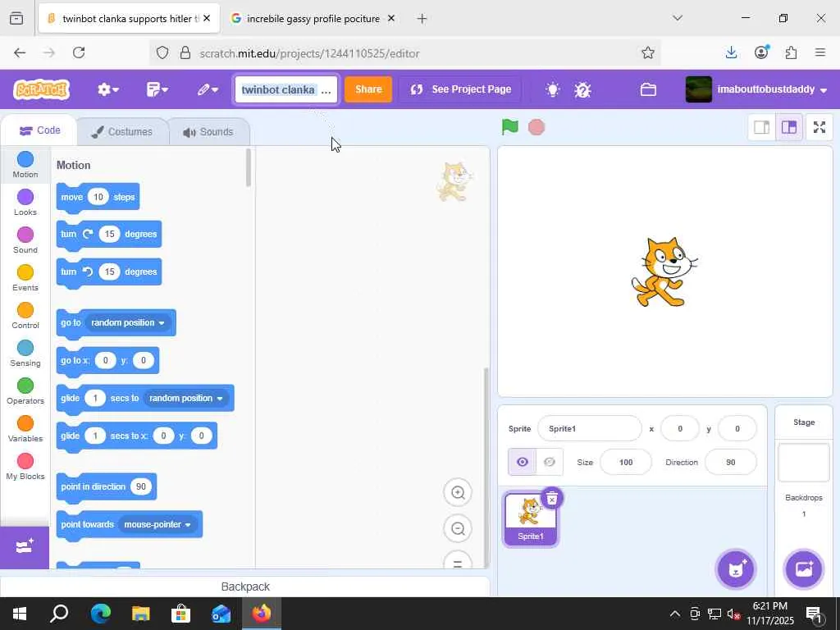Image resolution: width=840 pixels, height=630 pixels.
Task: Hide the sprite with crossed-eye icon
Action: click(x=549, y=462)
